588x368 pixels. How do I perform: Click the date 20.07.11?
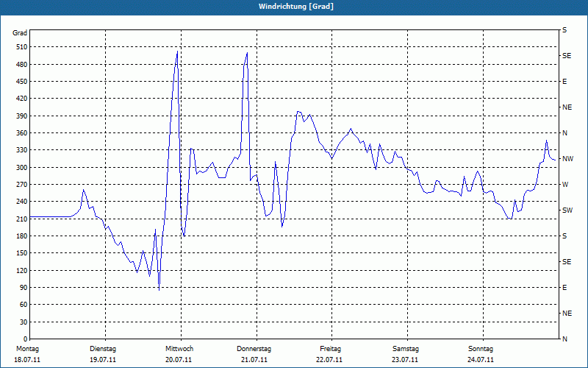point(179,360)
